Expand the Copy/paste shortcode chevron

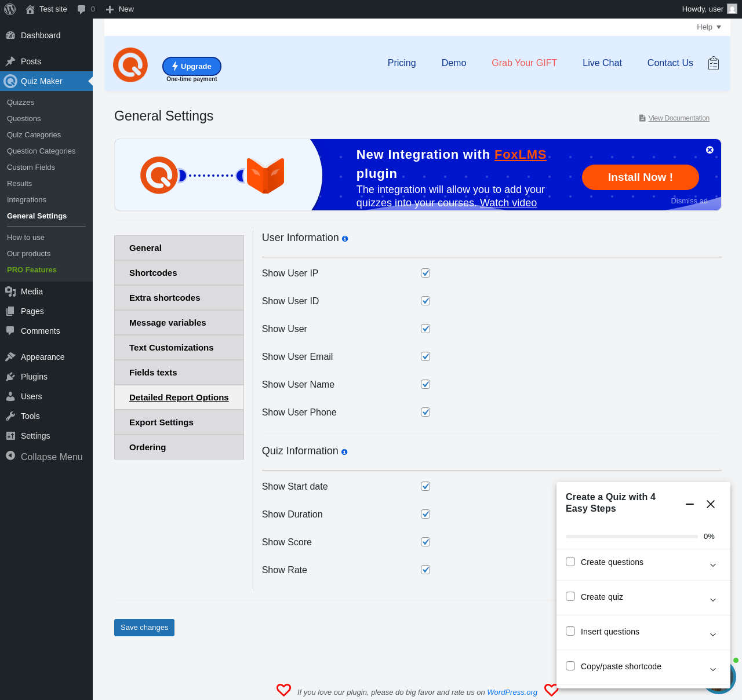pos(713,669)
